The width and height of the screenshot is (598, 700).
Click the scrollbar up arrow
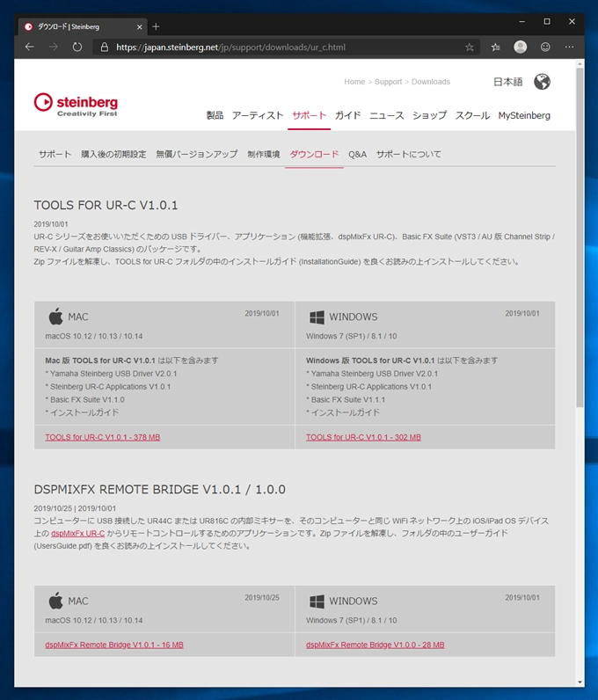coord(580,64)
